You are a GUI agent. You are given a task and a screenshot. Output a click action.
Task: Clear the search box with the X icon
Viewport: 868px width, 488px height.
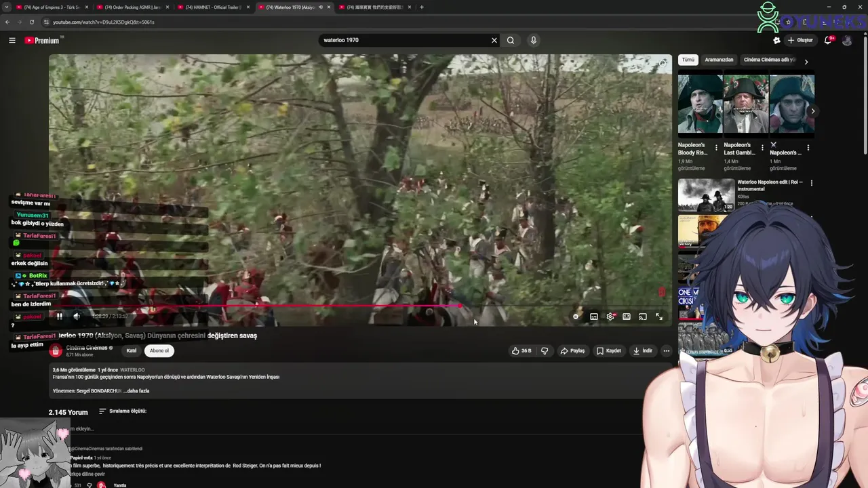tap(494, 40)
